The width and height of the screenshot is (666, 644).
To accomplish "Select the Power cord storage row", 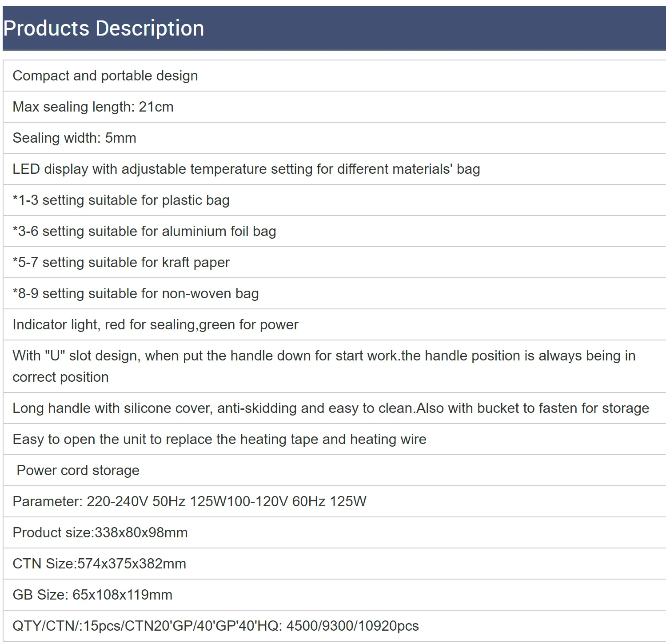I will pyautogui.click(x=78, y=471).
